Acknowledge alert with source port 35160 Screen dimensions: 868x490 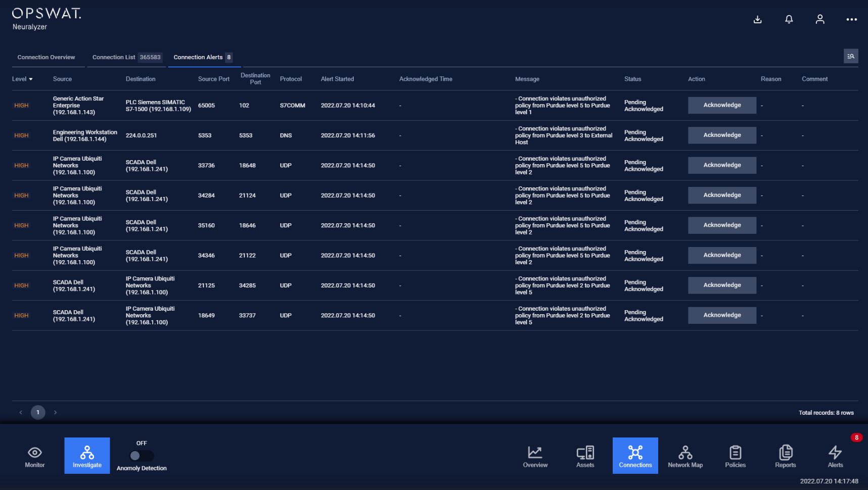point(722,225)
